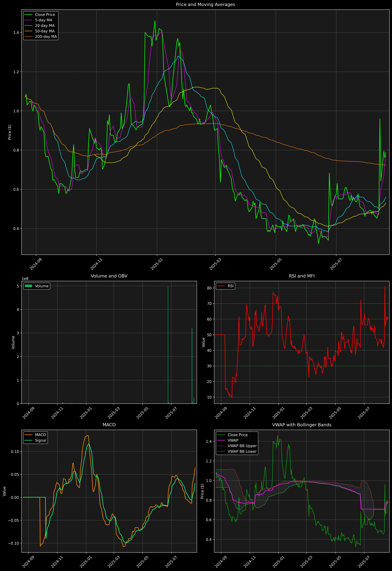The height and width of the screenshot is (571, 392).
Task: Click the VWAP with Bollinger Bands title
Action: [x=302, y=425]
